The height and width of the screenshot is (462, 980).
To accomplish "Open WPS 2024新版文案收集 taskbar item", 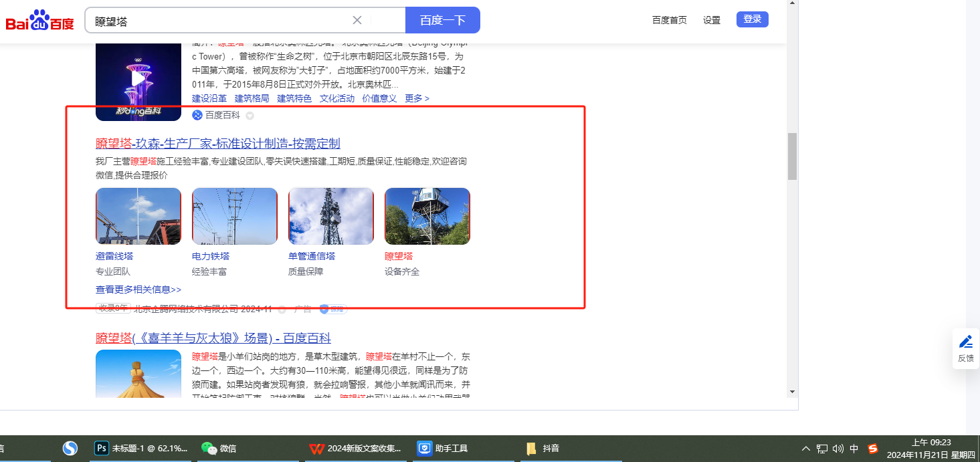I will (355, 449).
